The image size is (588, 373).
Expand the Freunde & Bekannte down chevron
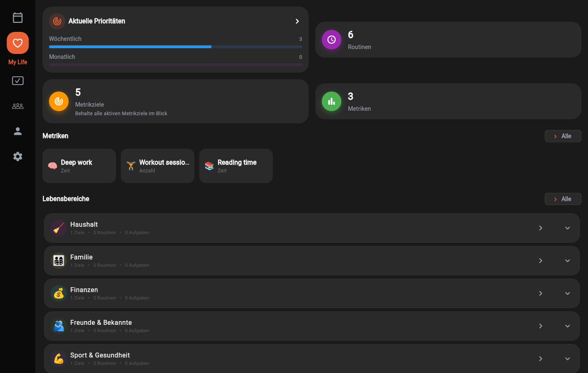click(x=568, y=326)
